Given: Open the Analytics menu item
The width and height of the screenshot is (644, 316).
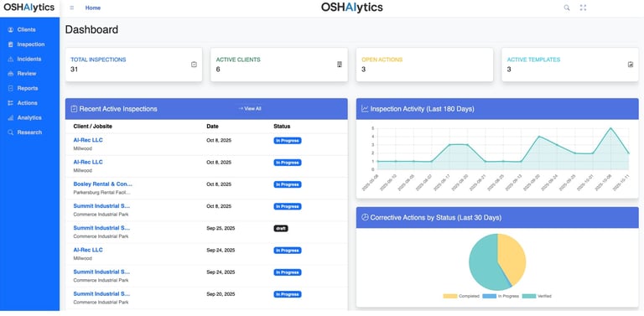Looking at the screenshot, I should pos(29,118).
